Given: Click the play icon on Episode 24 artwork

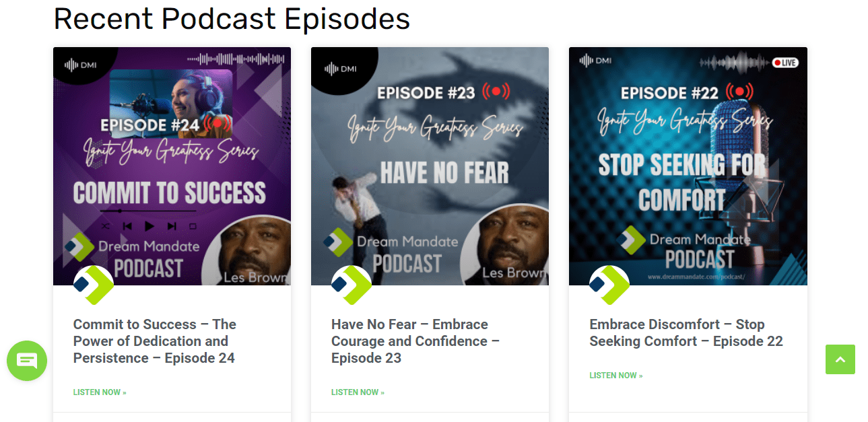Looking at the screenshot, I should (149, 226).
